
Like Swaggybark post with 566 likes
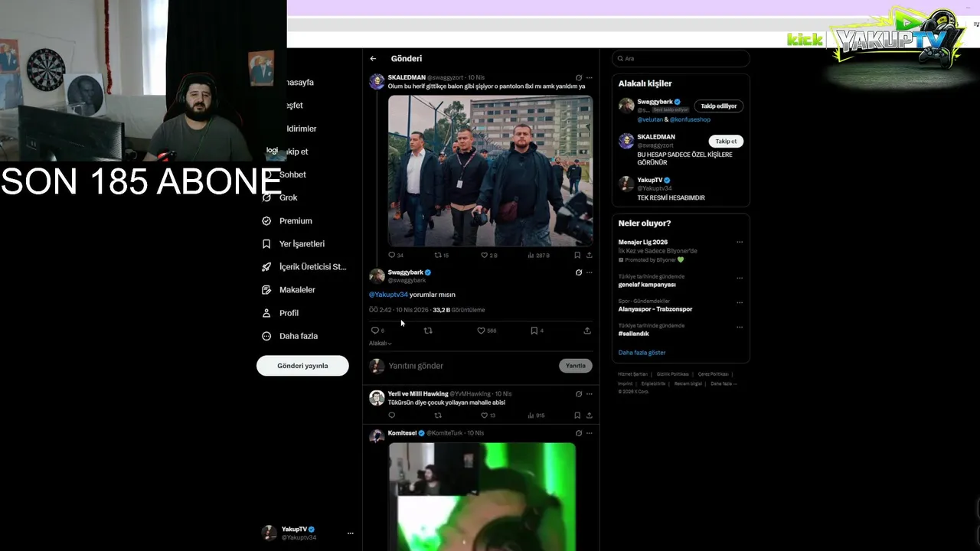click(x=482, y=331)
